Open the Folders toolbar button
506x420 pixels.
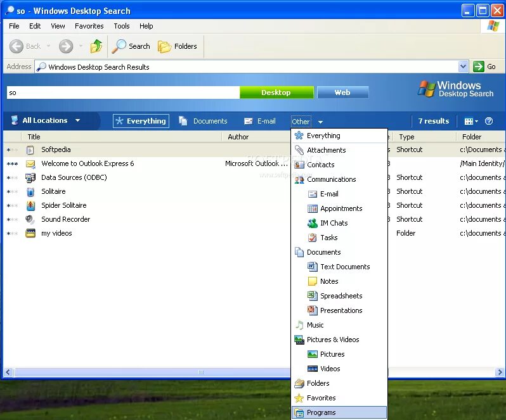[178, 46]
